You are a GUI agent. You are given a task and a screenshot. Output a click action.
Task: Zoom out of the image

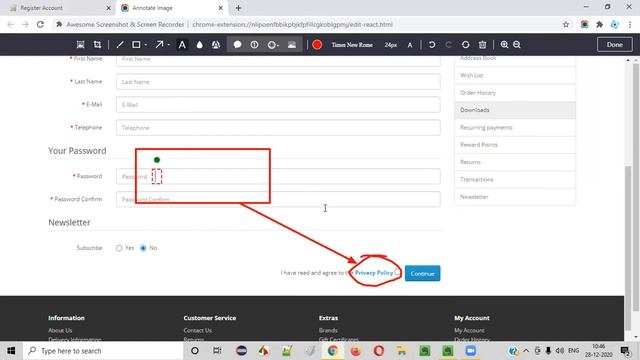pyautogui.click(x=517, y=44)
